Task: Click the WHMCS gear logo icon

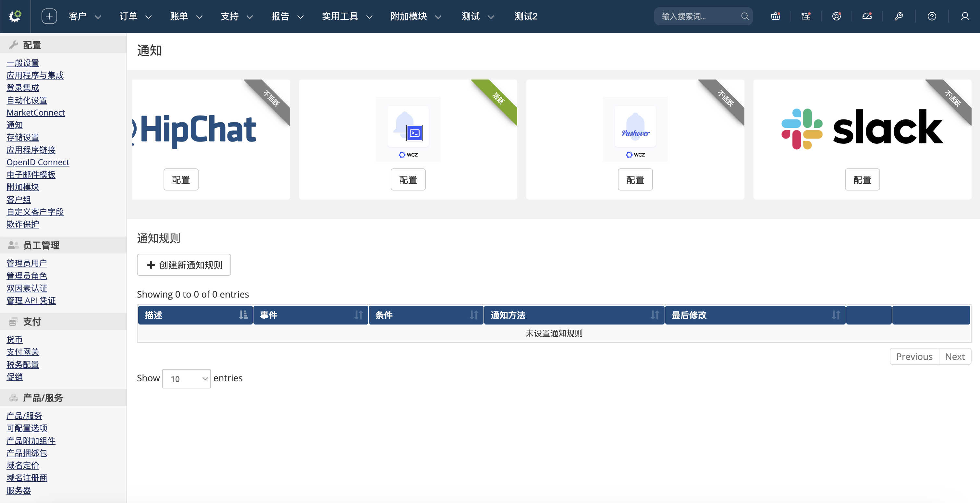Action: coord(15,16)
